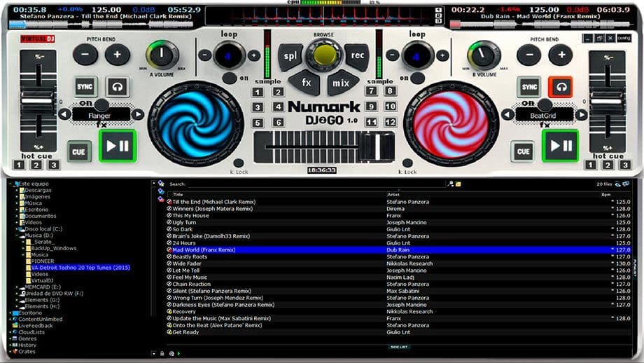644x363 pixels.
Task: Toggle deck A key lock button
Action: pos(238,163)
